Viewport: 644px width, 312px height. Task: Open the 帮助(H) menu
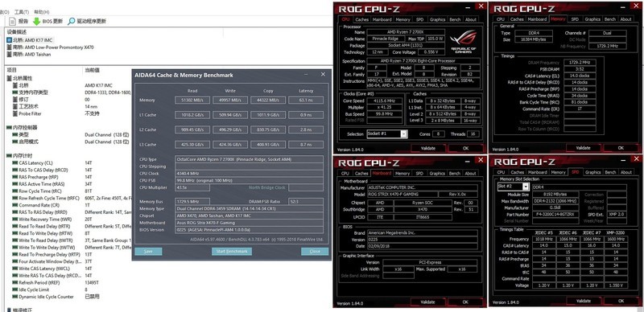41,12
